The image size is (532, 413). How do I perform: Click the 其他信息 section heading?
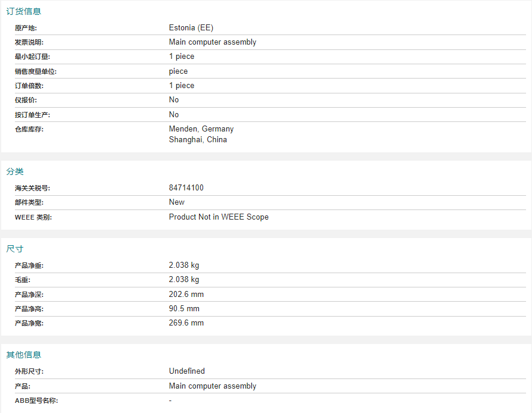click(24, 355)
